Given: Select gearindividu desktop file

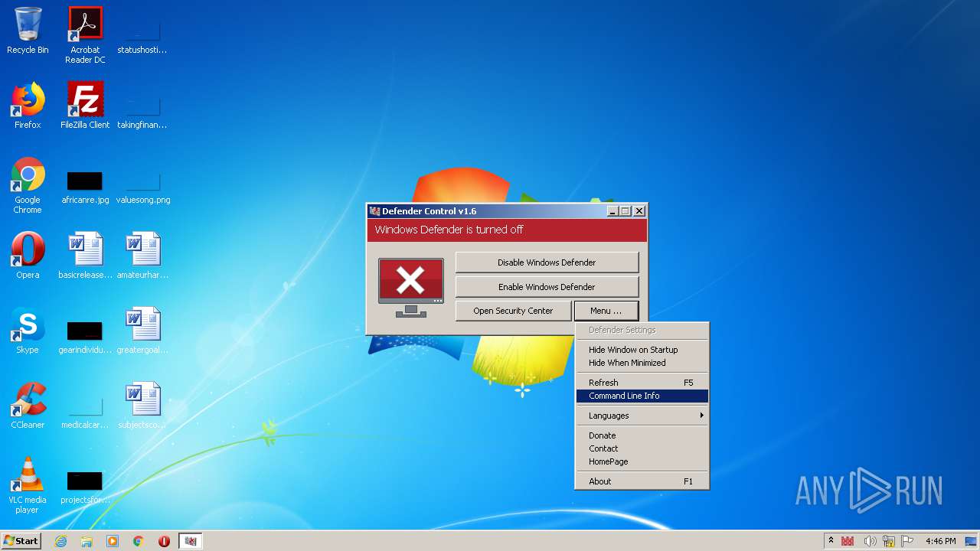Looking at the screenshot, I should click(85, 338).
